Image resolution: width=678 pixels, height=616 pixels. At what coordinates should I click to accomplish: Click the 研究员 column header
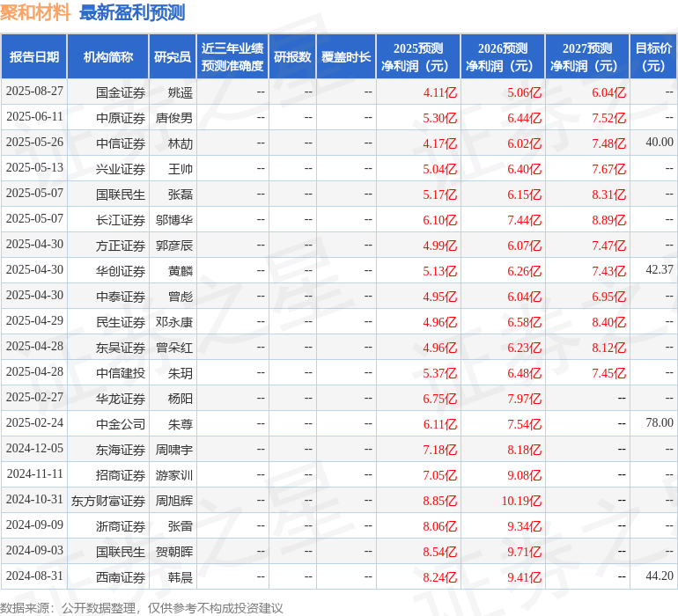173,57
